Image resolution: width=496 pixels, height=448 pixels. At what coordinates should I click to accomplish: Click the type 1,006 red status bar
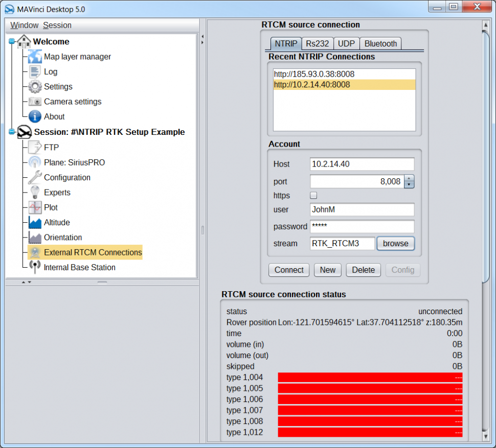pos(370,399)
